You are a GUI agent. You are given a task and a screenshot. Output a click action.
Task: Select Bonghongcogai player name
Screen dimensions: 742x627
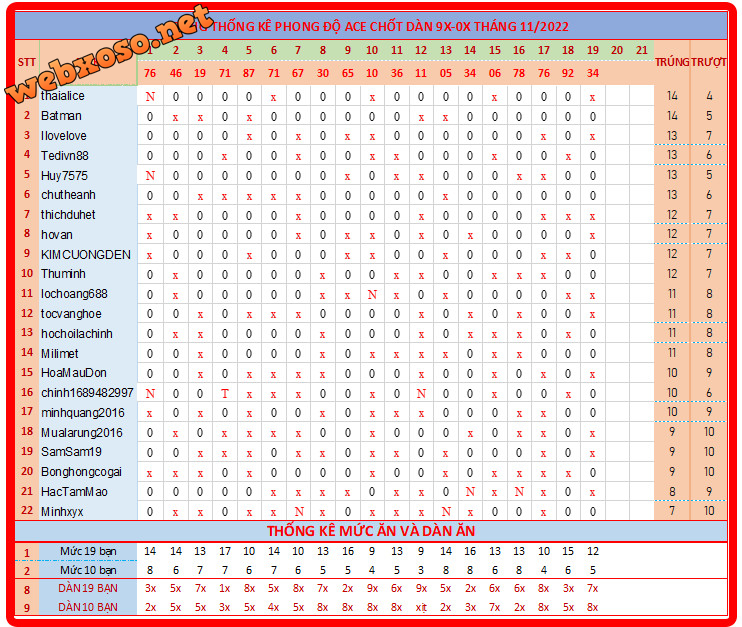tap(81, 472)
